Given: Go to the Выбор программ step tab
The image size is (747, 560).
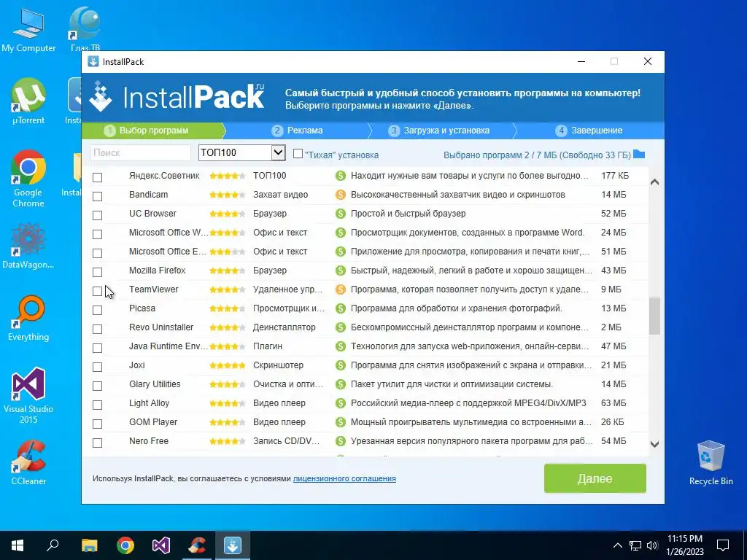Looking at the screenshot, I should pyautogui.click(x=153, y=131).
